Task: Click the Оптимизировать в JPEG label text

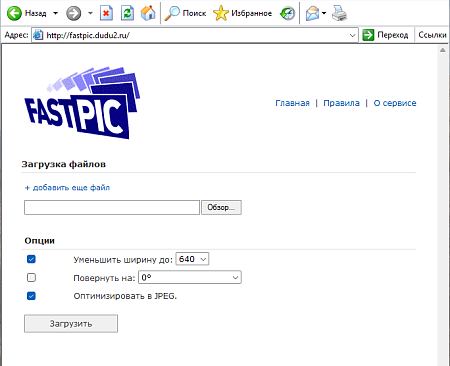Action: 125,296
